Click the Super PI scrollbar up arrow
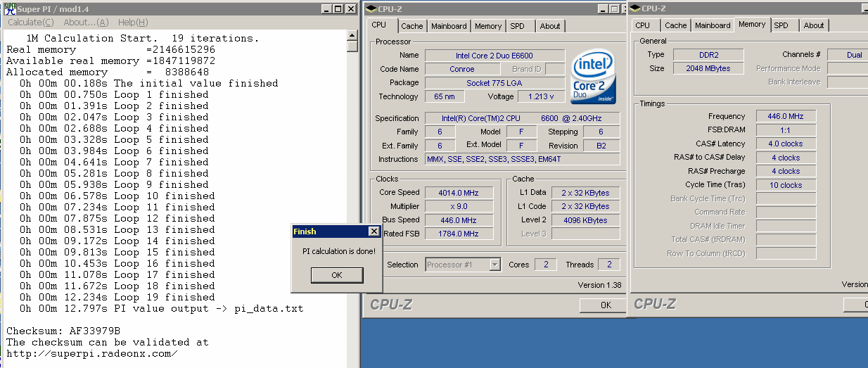 click(x=352, y=35)
